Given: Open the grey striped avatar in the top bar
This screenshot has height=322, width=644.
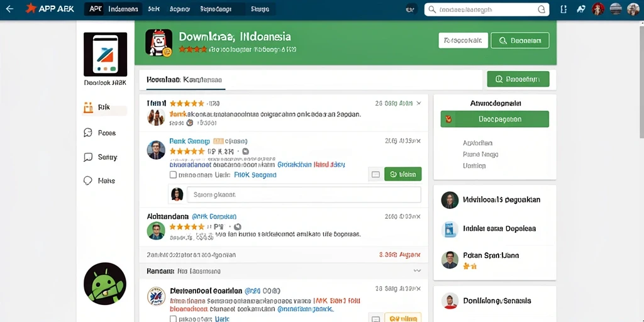Looking at the screenshot, I should click(x=616, y=9).
